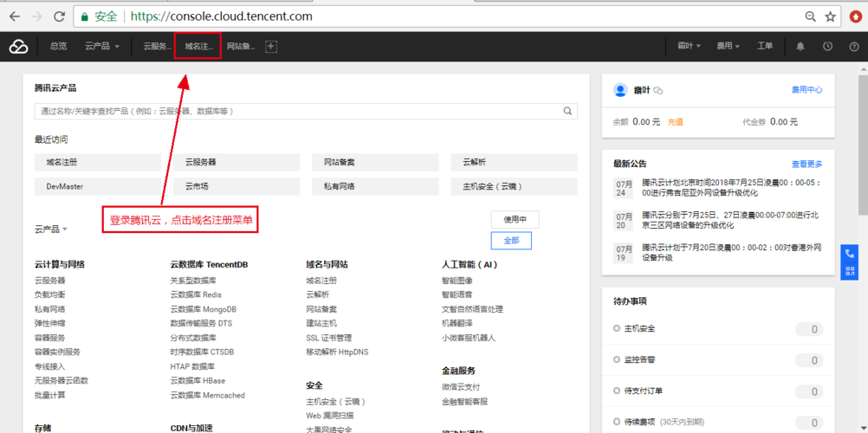Screen dimensions: 868x433
Task: Click the product search magnifier icon
Action: (567, 111)
